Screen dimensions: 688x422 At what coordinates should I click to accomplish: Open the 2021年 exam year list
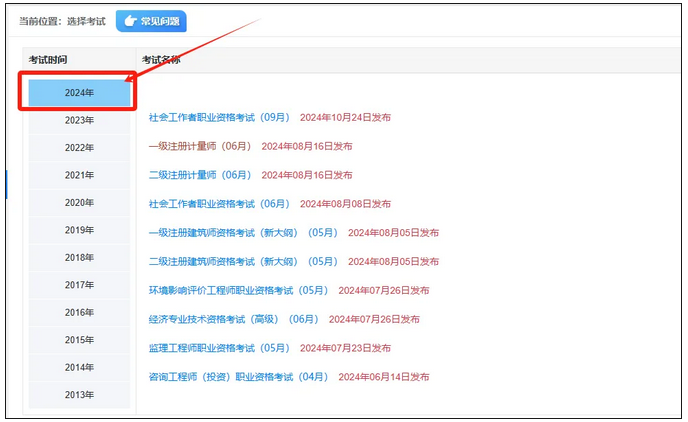79,175
